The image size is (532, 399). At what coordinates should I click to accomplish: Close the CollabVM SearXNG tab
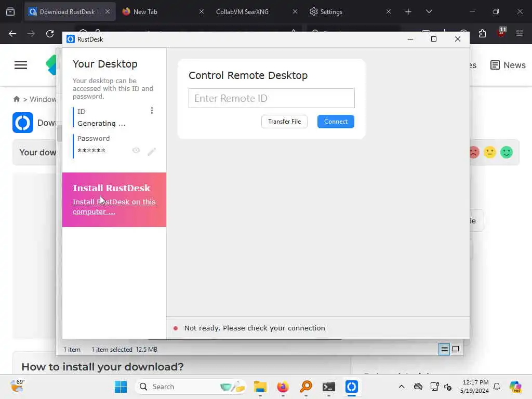tap(295, 11)
